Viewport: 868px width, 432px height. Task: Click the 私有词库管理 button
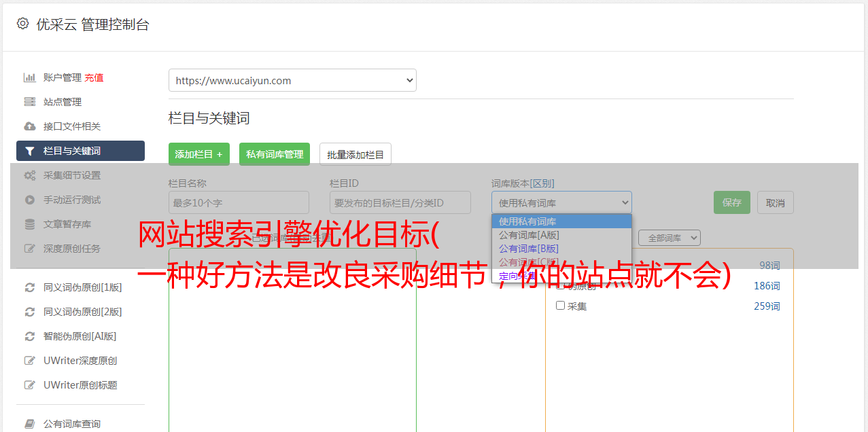pos(275,154)
